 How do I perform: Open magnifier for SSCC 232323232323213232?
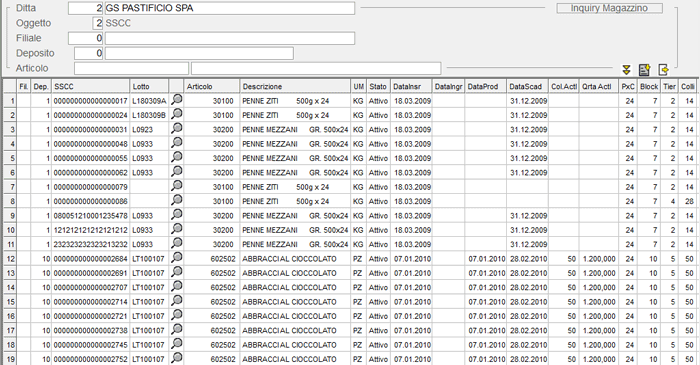(177, 243)
